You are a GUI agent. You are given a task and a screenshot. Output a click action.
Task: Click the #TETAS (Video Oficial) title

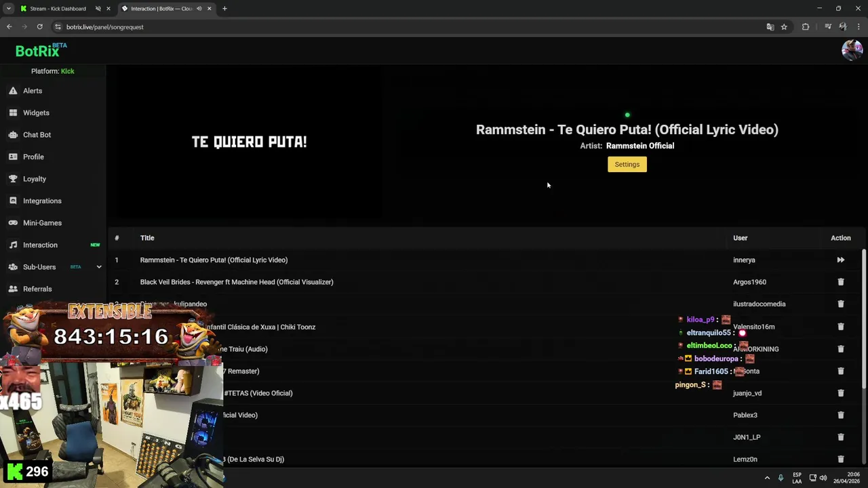[258, 393]
